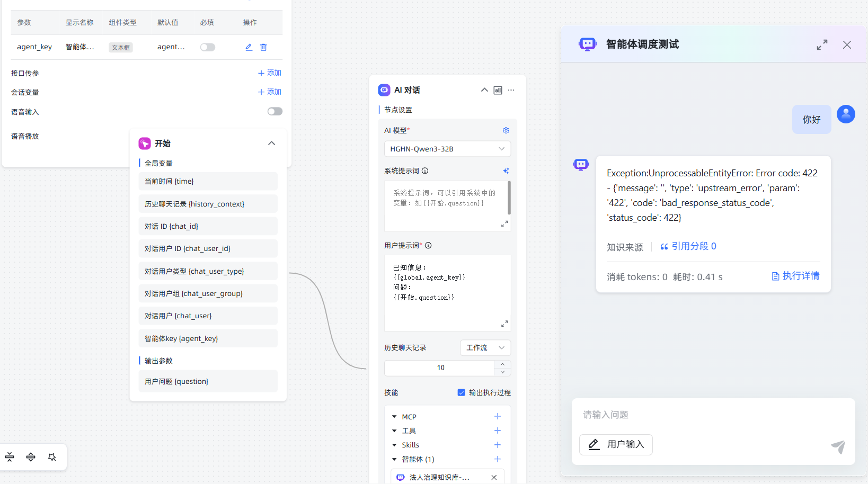Expand the debug chat panel to fullscreen
The height and width of the screenshot is (484, 868).
coord(822,45)
